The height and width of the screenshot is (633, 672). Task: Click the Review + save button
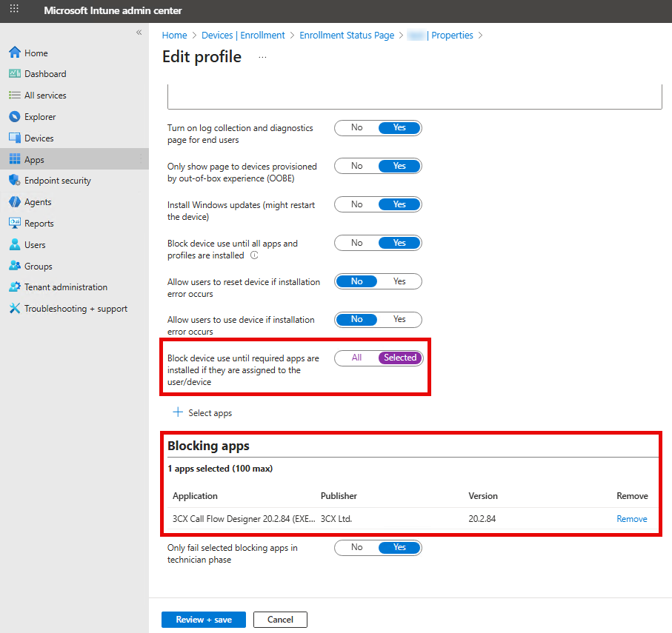pos(203,620)
